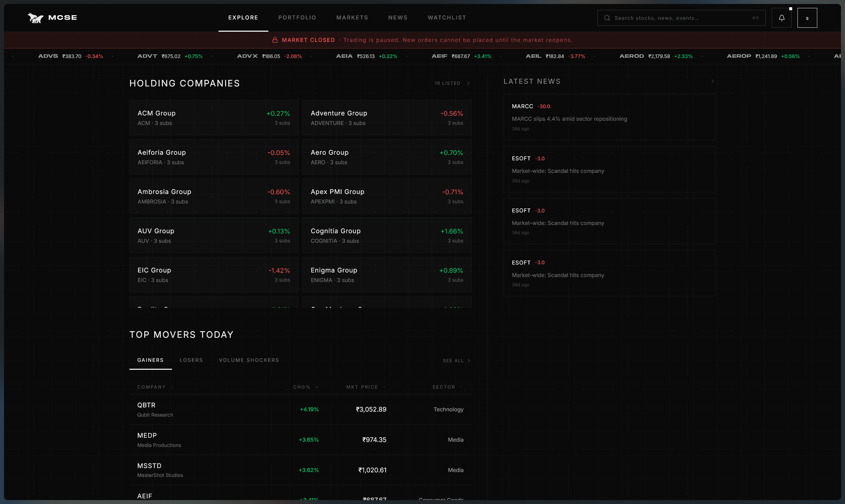
Task: Click the ADVT ticker item
Action: coord(170,56)
